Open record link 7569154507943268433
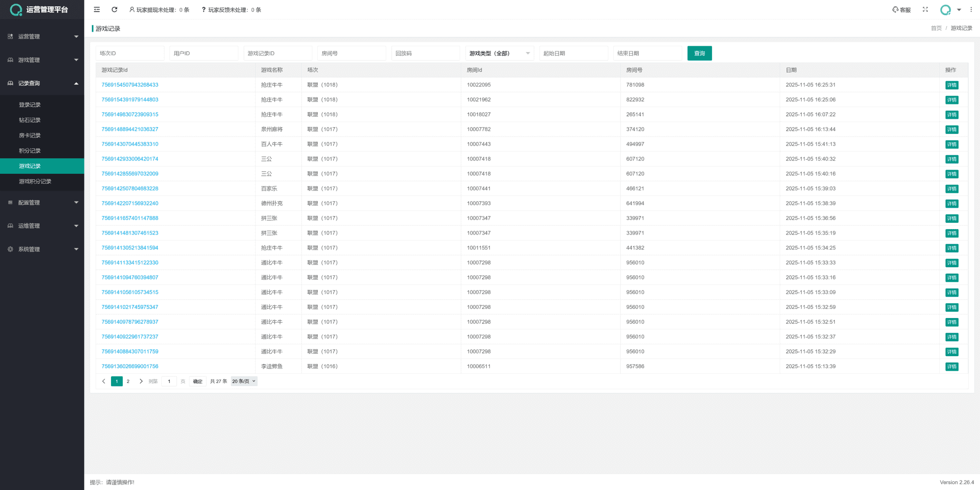This screenshot has width=980, height=490. [130, 85]
